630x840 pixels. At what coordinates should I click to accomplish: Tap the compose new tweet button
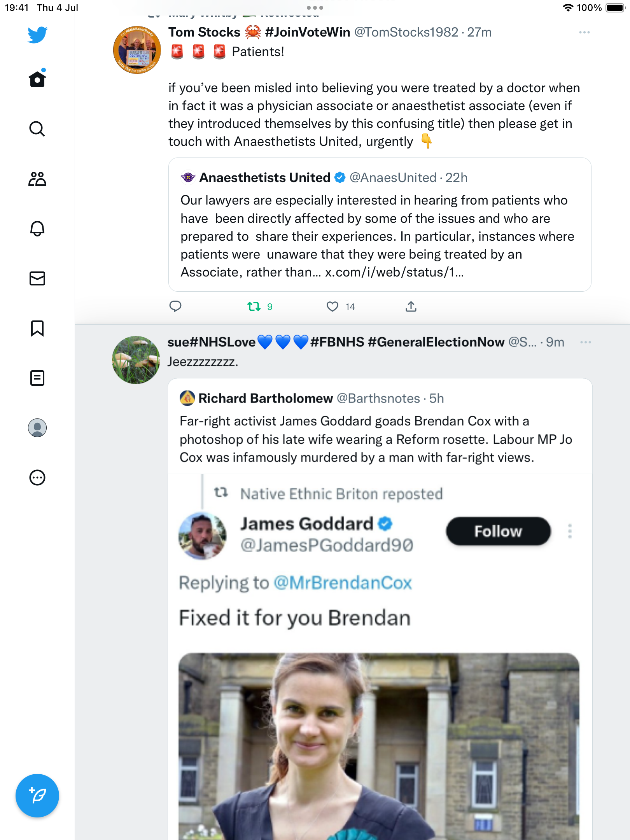point(37,796)
